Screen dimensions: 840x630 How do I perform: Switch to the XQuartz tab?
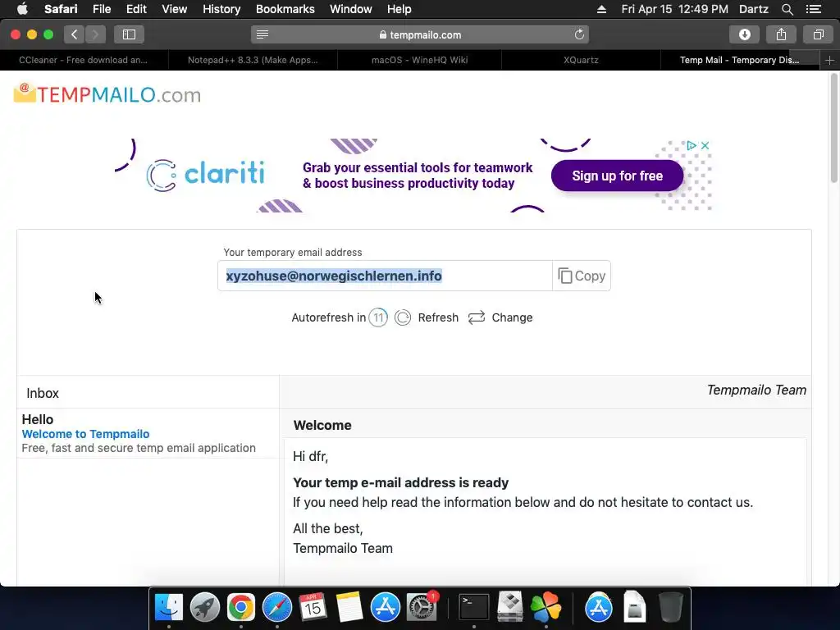click(x=582, y=60)
